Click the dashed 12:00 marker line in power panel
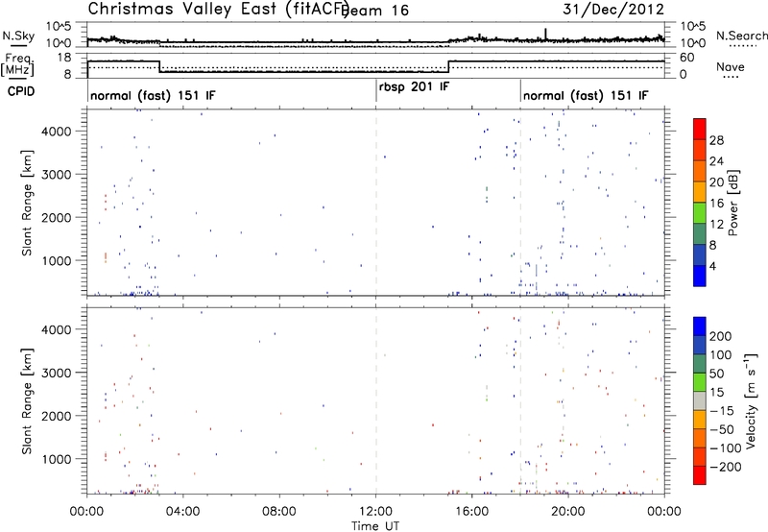Screen dimensions: 768x532 [x=376, y=202]
